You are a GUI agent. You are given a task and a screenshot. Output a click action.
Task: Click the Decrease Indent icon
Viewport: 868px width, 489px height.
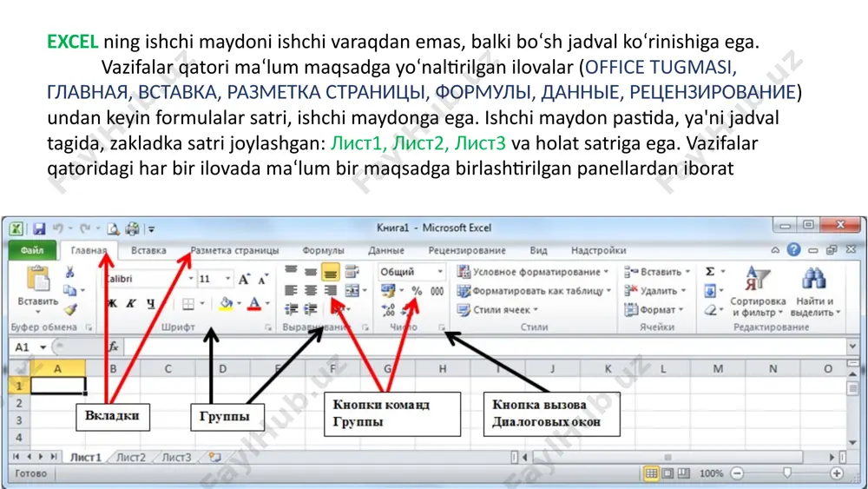pyautogui.click(x=291, y=309)
